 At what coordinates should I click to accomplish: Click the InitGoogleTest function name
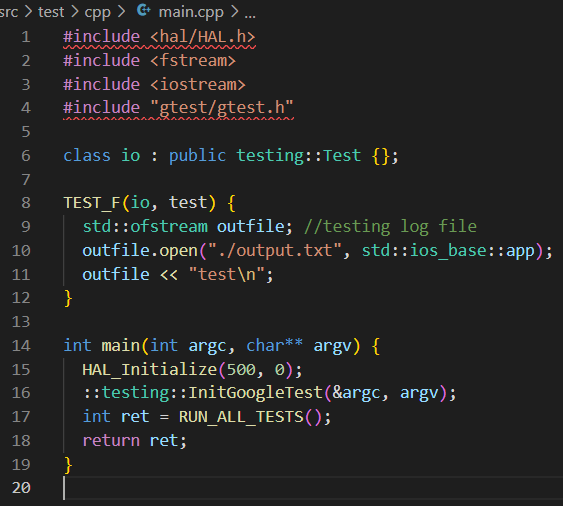coord(256,393)
